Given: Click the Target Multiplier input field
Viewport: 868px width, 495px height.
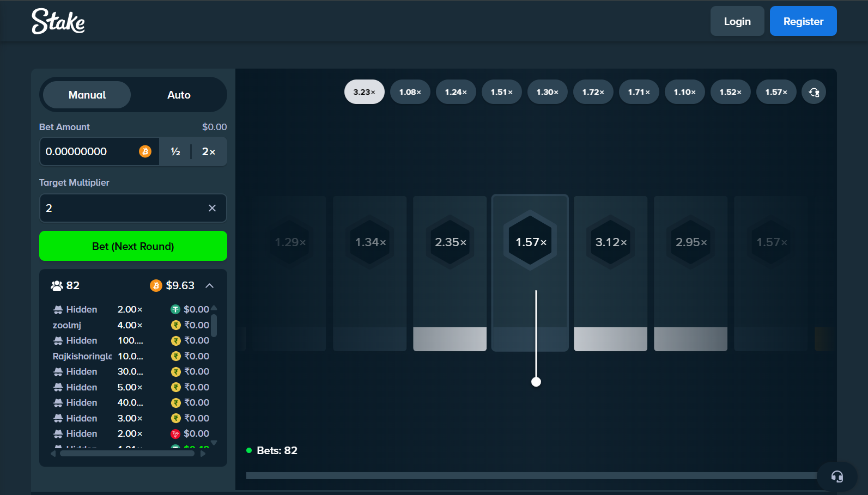Looking at the screenshot, I should click(x=123, y=208).
